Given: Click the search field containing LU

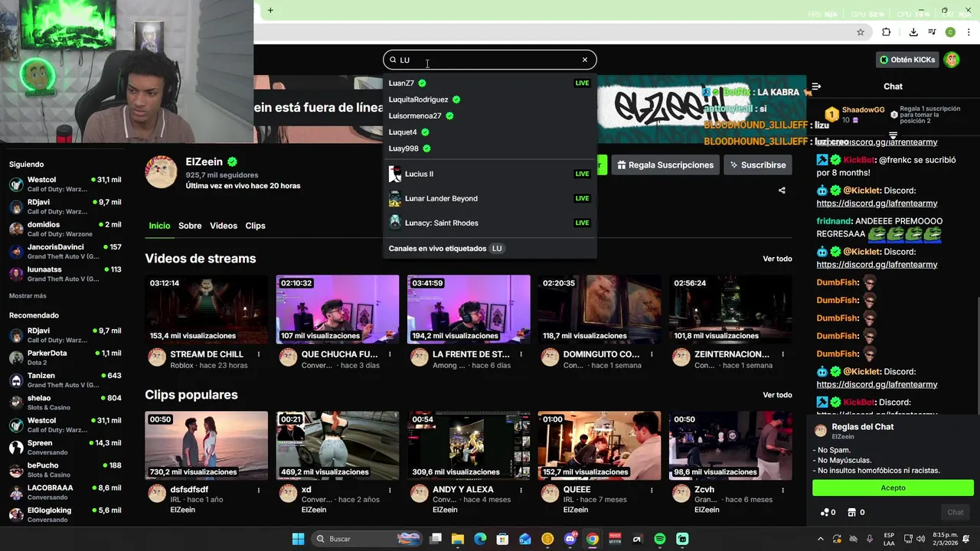Looking at the screenshot, I should click(489, 60).
